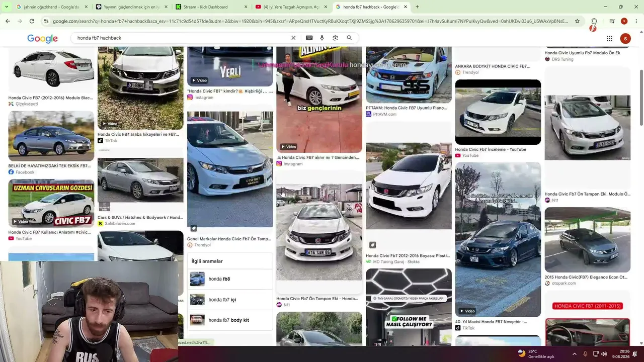Screen dimensions: 644x362
Task: Open the 'FOLLOW ME NASIL ÇALIŞIYOR?' image
Action: [409, 307]
